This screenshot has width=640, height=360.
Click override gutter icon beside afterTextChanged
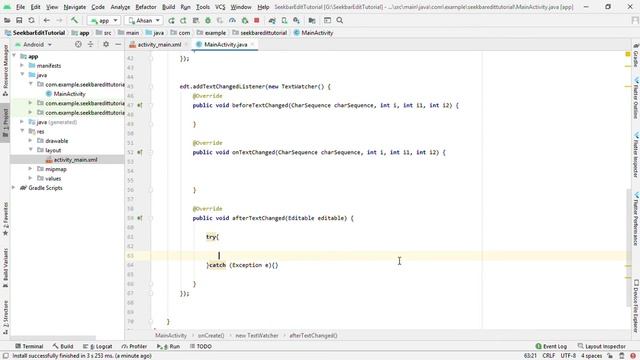pyautogui.click(x=140, y=218)
